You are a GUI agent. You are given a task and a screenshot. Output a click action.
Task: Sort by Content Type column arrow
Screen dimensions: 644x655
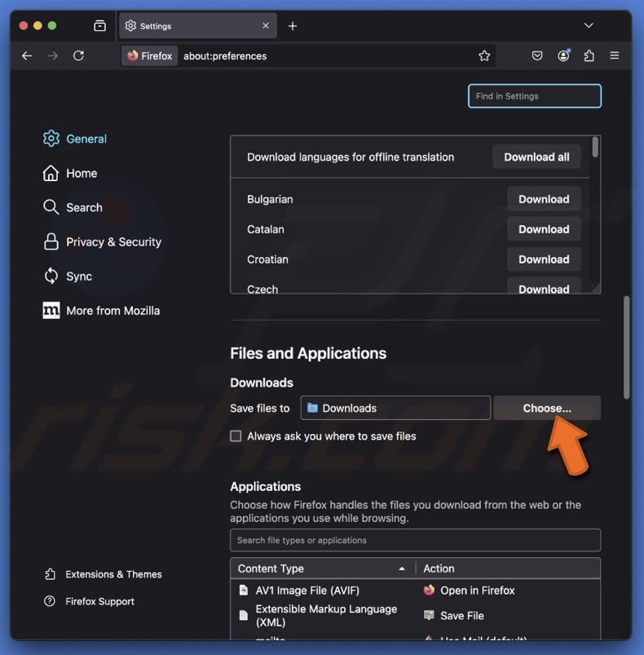click(402, 569)
